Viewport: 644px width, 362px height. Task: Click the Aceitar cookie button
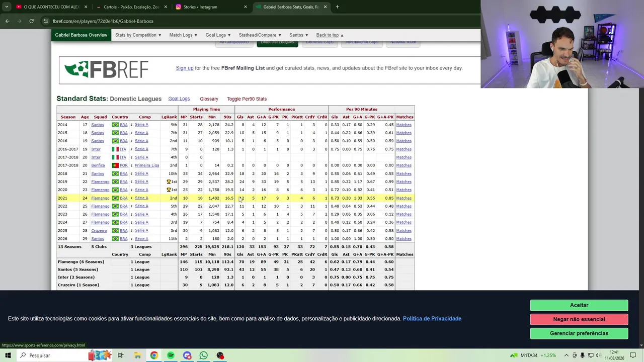tap(579, 305)
